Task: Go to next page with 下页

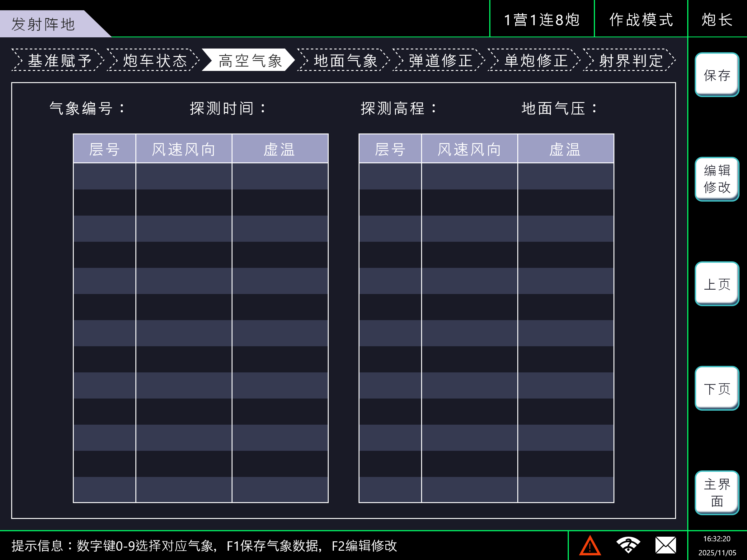Action: pos(716,389)
